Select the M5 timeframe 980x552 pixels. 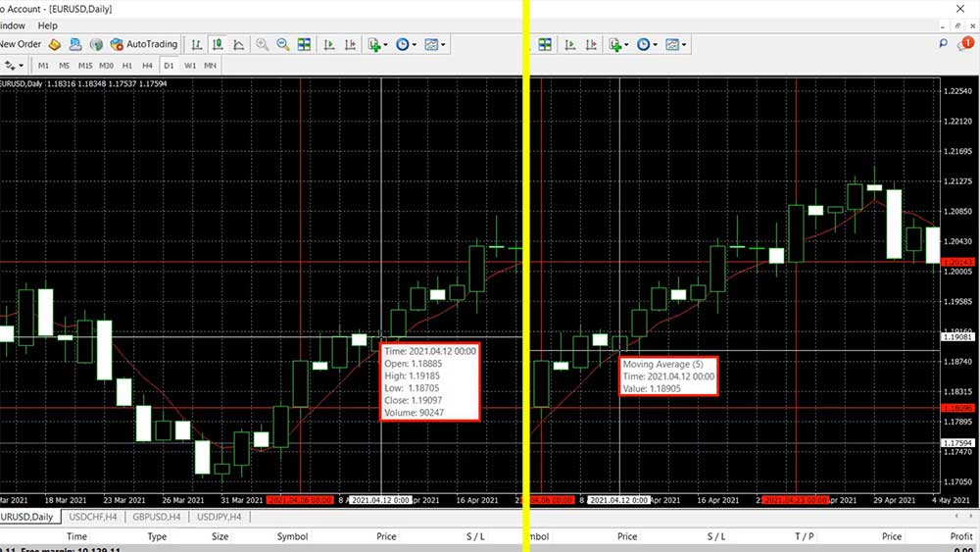coord(65,65)
